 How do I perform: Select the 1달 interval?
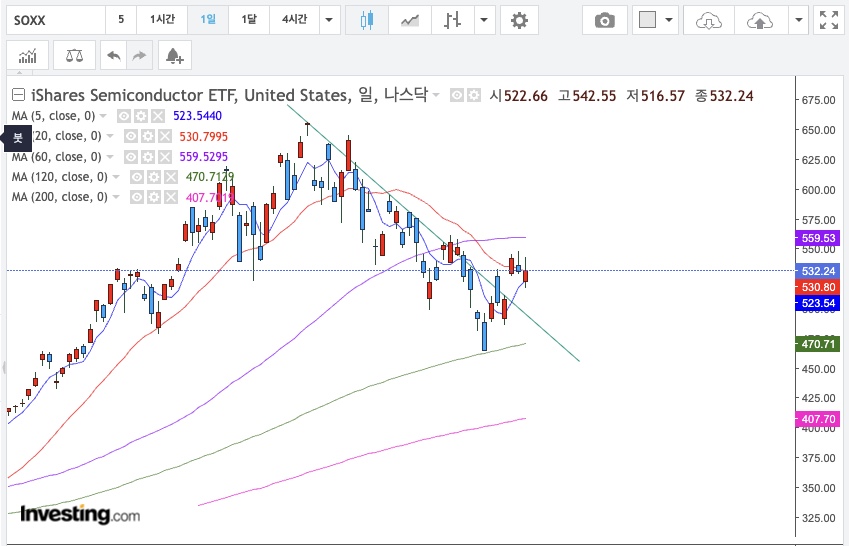point(249,20)
